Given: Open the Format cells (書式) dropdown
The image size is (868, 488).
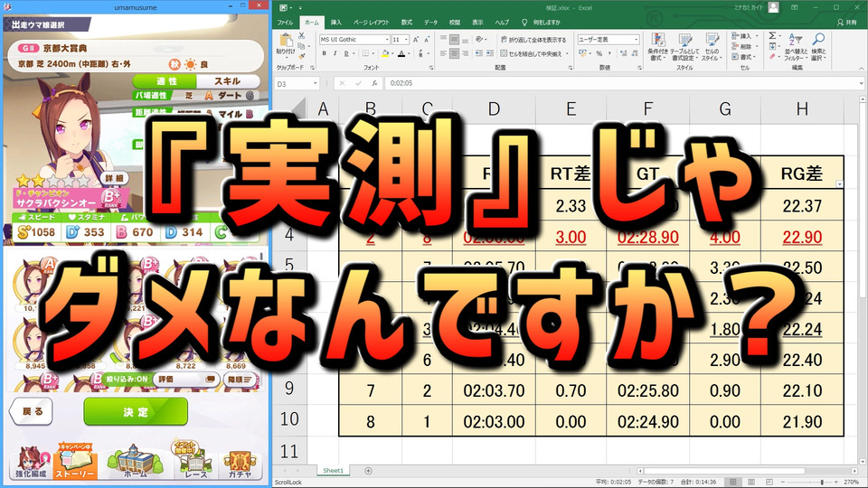Looking at the screenshot, I should pos(744,56).
